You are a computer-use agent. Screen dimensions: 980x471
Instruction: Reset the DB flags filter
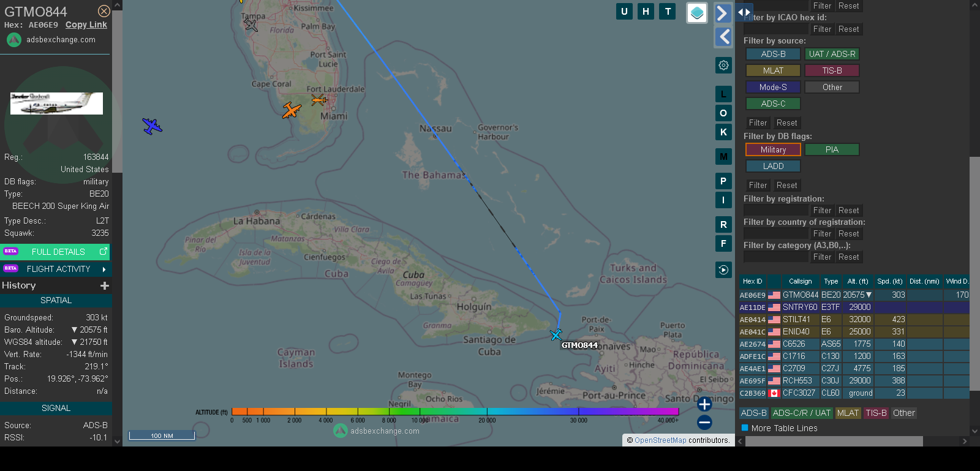pyautogui.click(x=786, y=185)
